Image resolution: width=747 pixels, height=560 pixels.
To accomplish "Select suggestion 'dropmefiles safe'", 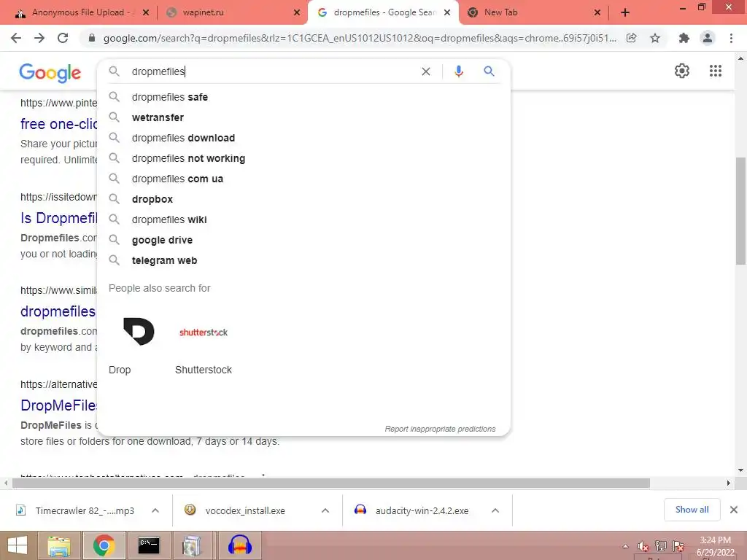I will (x=303, y=97).
